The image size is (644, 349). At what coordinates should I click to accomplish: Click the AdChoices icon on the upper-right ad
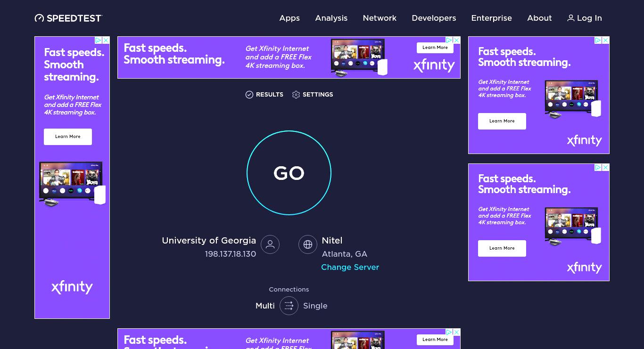[x=598, y=41]
